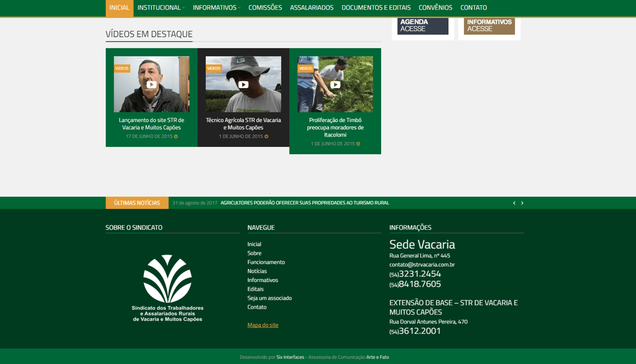Screen dimensions: 636x364
Task: Click the contato@strvacaria.com.br email
Action: [x=422, y=264]
